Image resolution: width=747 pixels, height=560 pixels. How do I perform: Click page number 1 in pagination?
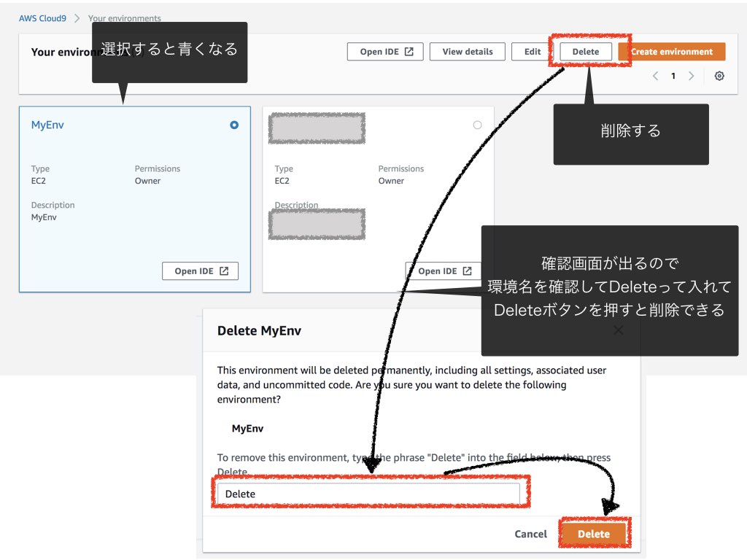(x=673, y=75)
